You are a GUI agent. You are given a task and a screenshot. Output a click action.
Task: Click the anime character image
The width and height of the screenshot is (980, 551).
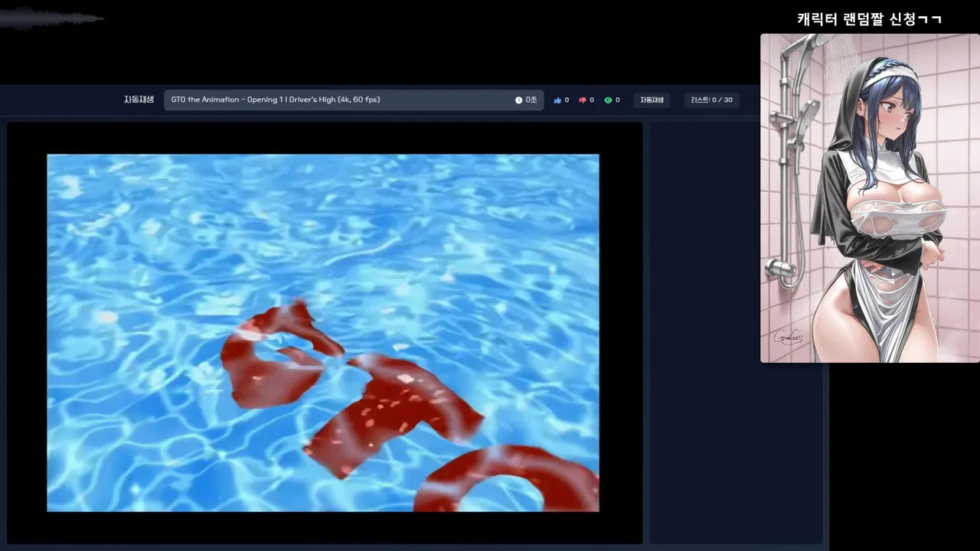click(870, 198)
